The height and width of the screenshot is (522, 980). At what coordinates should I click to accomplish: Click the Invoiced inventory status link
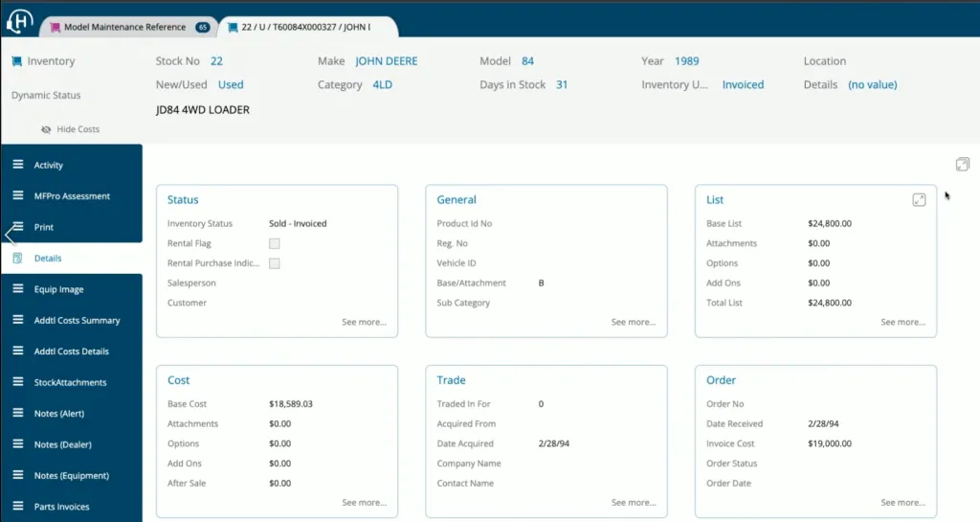tap(743, 84)
